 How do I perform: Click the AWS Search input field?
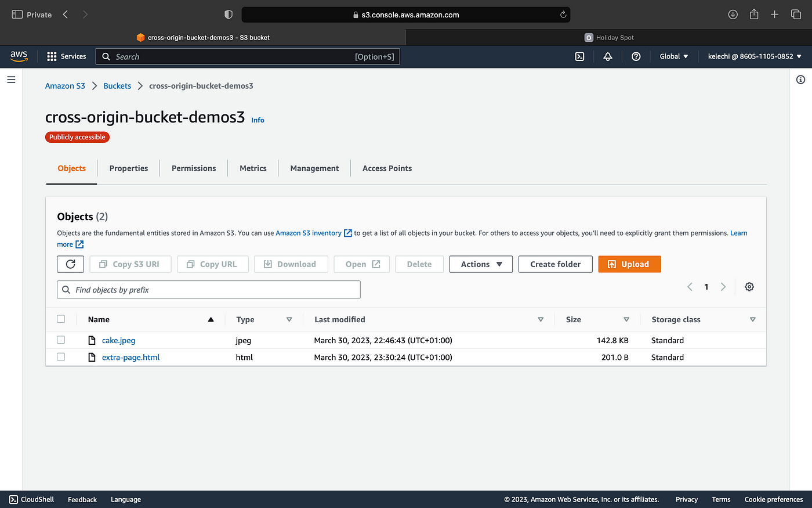[248, 56]
